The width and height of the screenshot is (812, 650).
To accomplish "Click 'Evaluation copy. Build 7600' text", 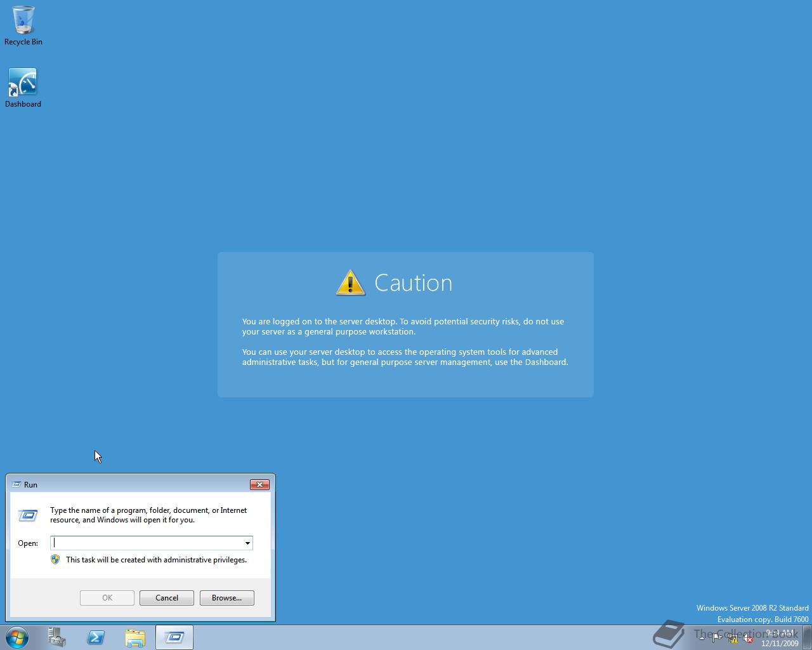I will [763, 620].
